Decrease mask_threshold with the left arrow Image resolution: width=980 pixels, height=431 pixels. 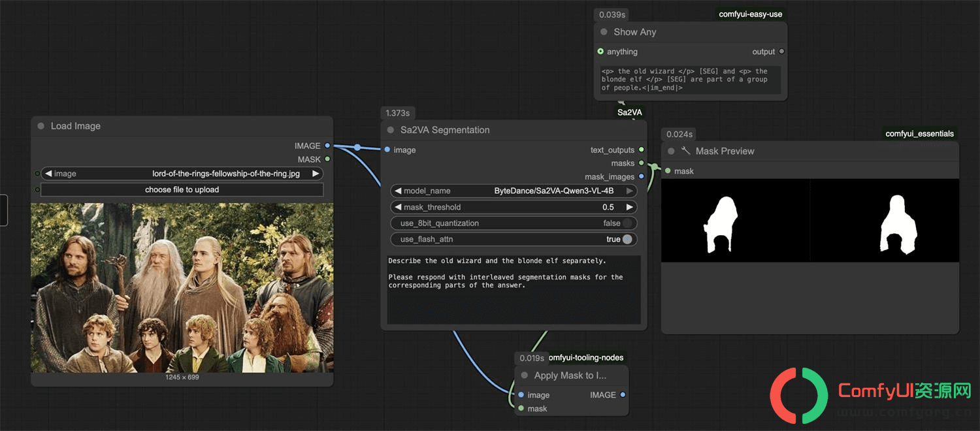(397, 207)
